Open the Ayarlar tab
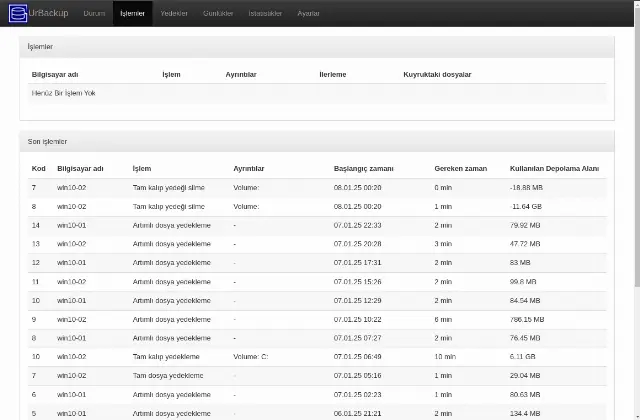This screenshot has width=640, height=420. click(308, 13)
